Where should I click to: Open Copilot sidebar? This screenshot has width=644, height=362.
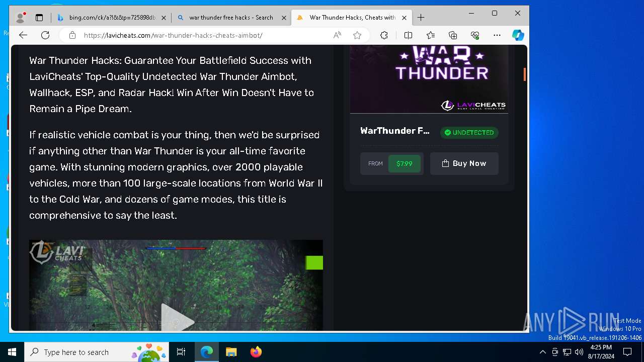[x=518, y=35]
